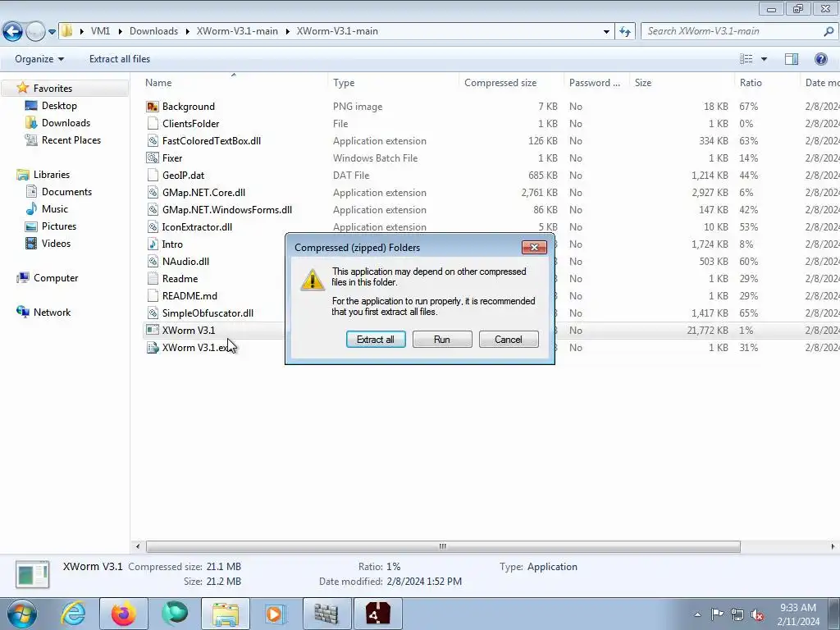Image resolution: width=840 pixels, height=630 pixels.
Task: Select first XWorm-V3.1-main breadcrumb segment
Action: point(237,31)
